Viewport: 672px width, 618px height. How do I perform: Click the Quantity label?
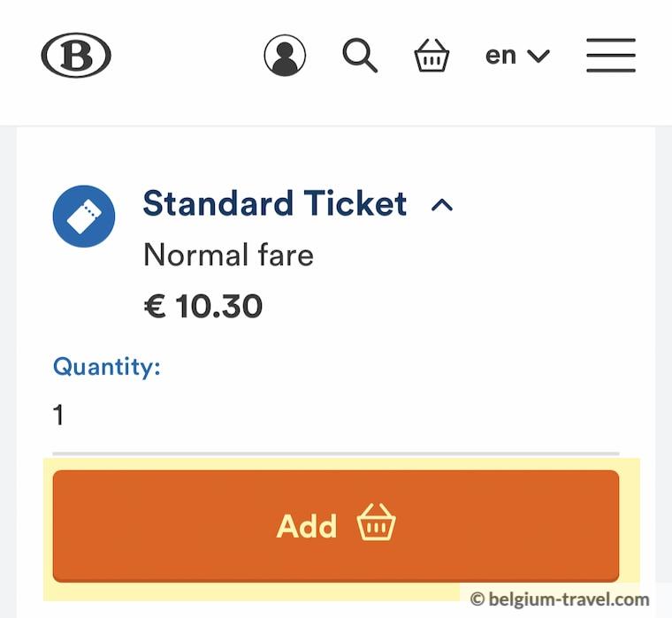[106, 366]
